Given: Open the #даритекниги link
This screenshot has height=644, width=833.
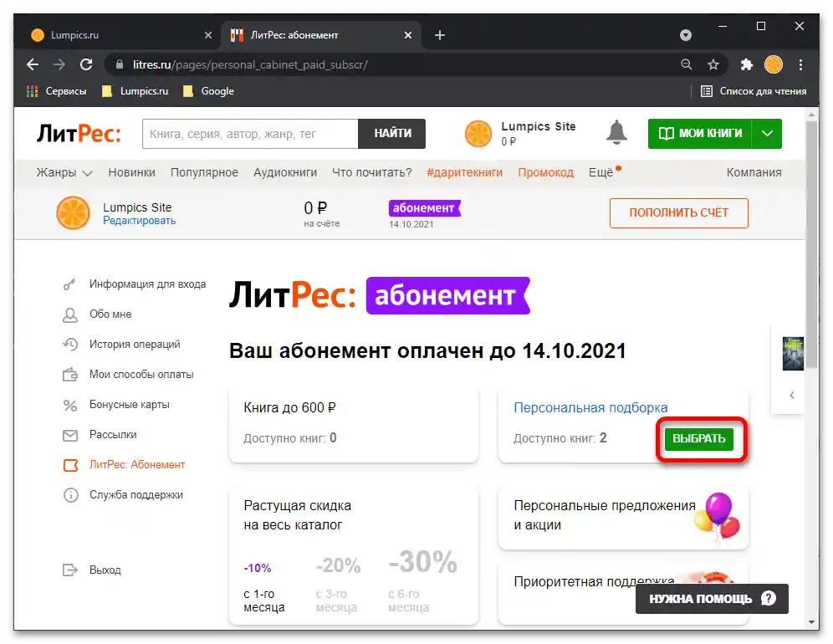Looking at the screenshot, I should tap(464, 172).
